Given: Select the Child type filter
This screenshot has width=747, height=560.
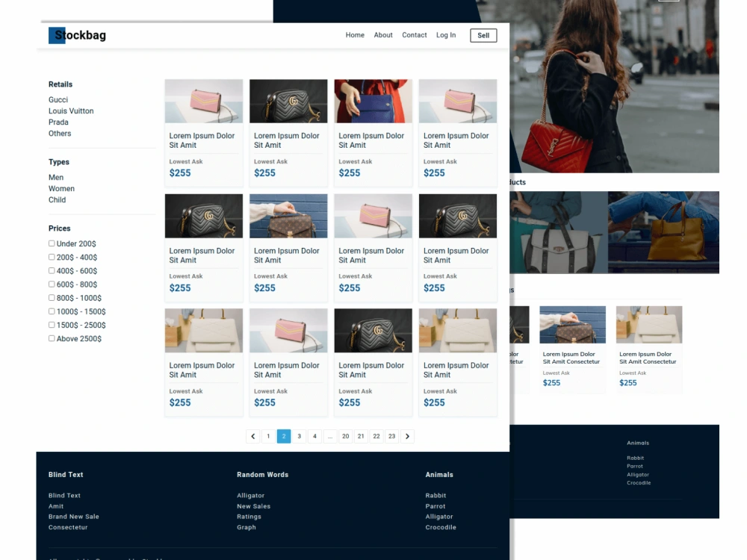Looking at the screenshot, I should [58, 200].
